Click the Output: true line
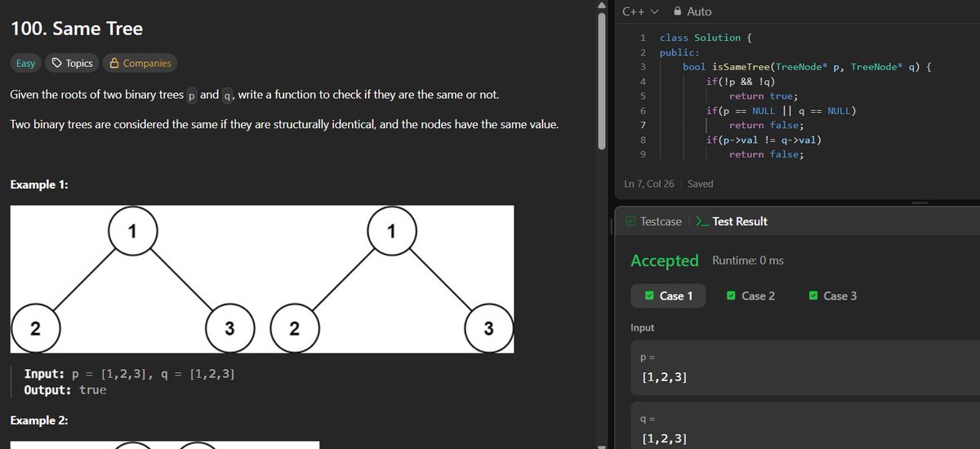 tap(65, 389)
